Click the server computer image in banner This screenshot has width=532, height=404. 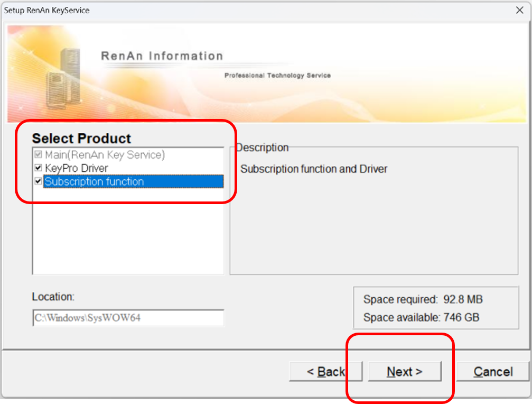coord(63,79)
